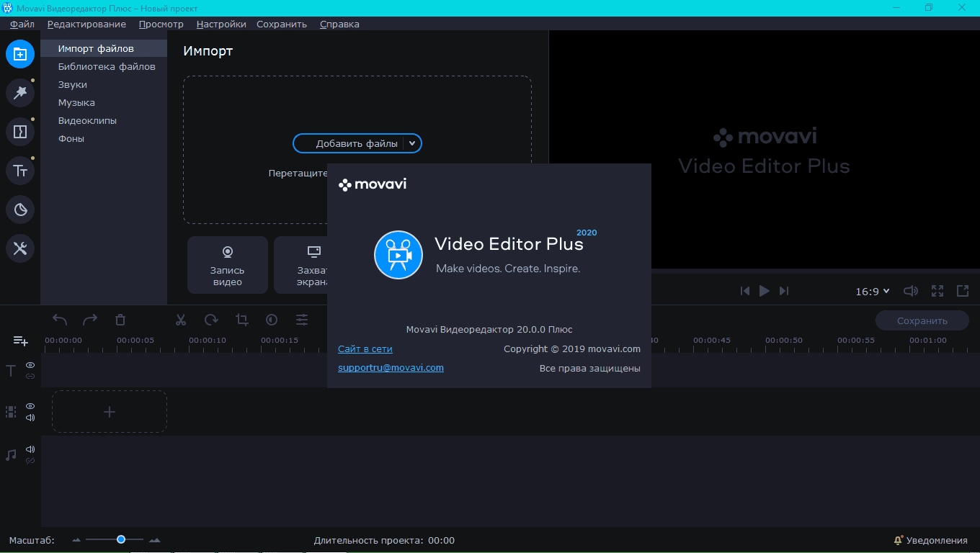Toggle title track link icon

click(30, 376)
